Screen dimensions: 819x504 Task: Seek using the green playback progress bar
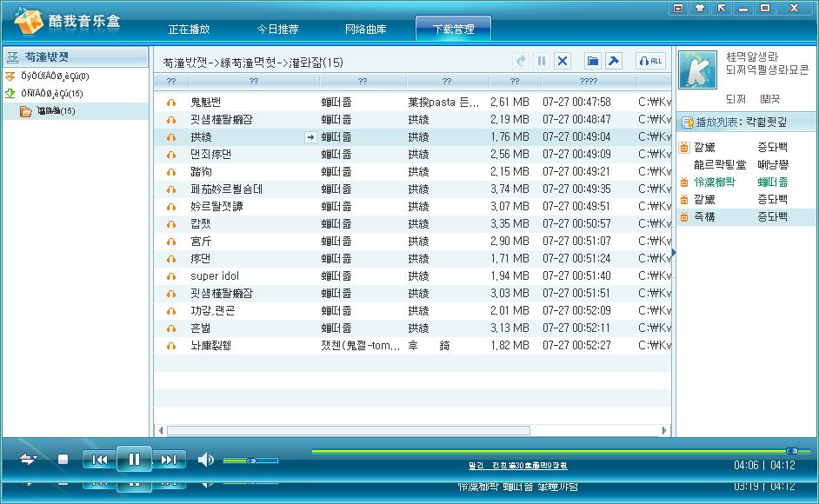[x=561, y=451]
